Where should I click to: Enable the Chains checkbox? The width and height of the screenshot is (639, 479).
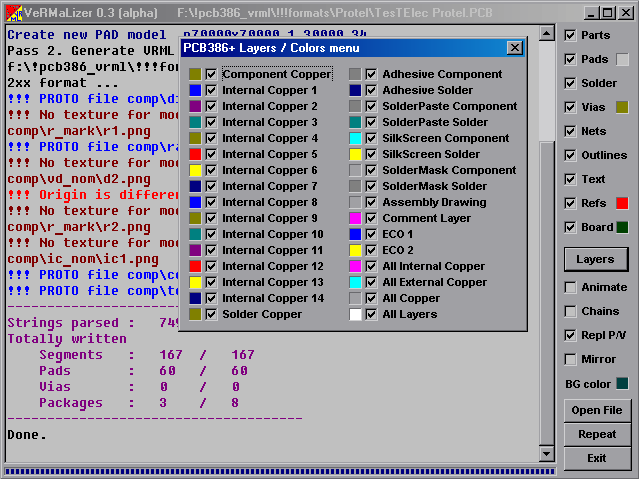tap(570, 311)
